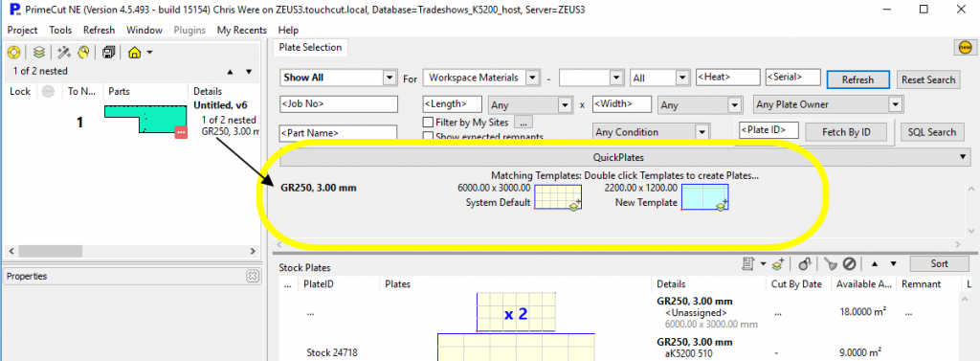Click the Refresh button
Screen dimensions: 980x361
pyautogui.click(x=858, y=79)
